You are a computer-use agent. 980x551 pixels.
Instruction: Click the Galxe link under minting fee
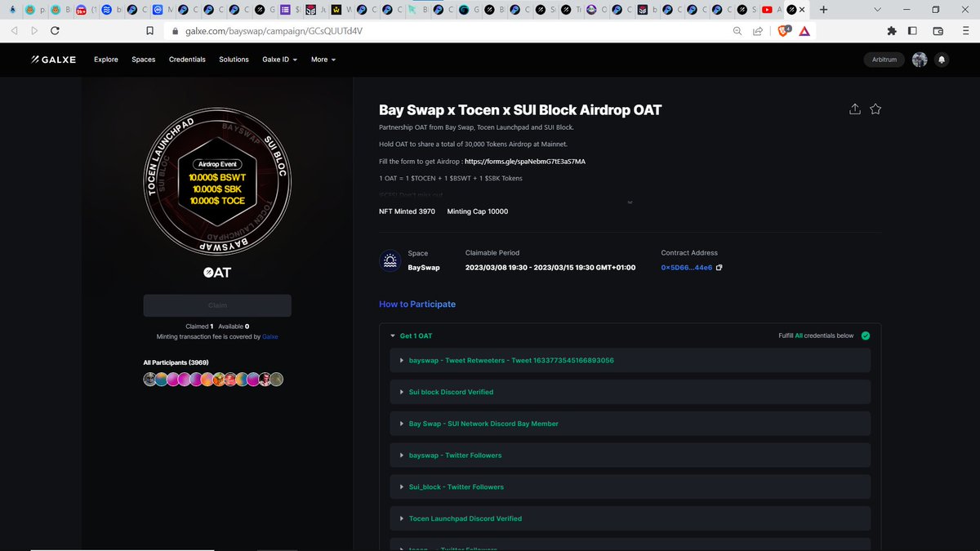pyautogui.click(x=270, y=336)
